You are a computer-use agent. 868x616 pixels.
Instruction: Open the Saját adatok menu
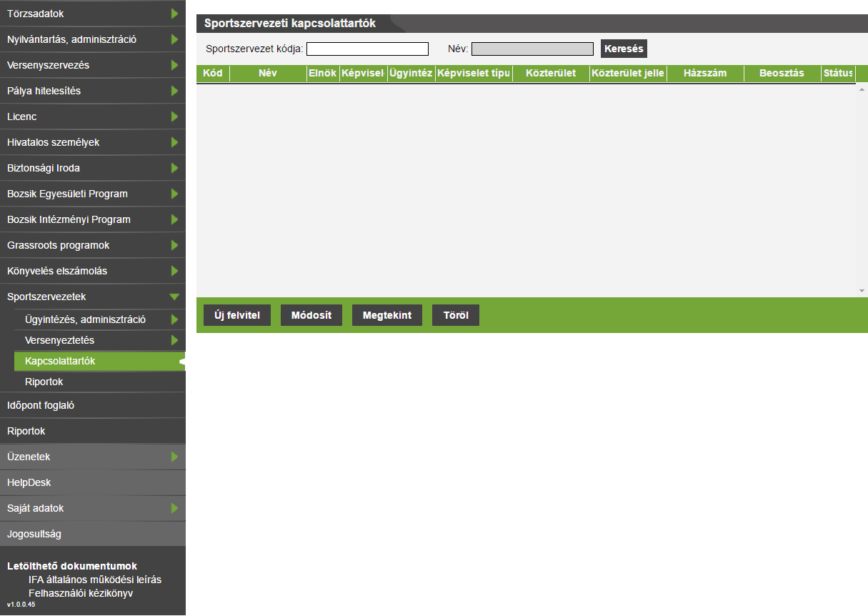pos(93,508)
